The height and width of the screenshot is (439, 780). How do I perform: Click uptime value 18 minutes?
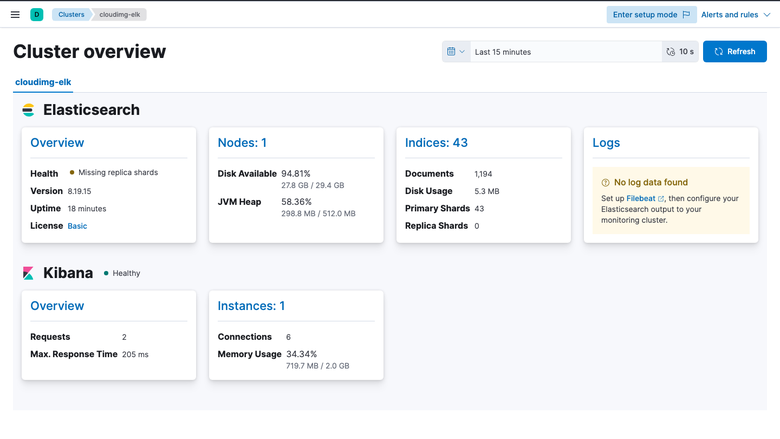[87, 208]
